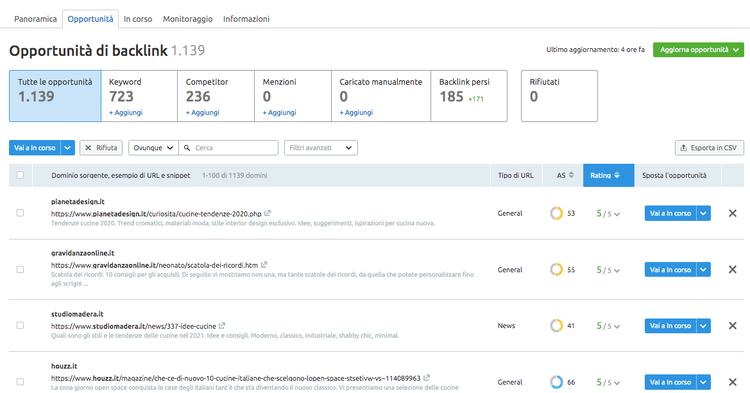Dismiss houzz.it row with X icon

point(732,382)
